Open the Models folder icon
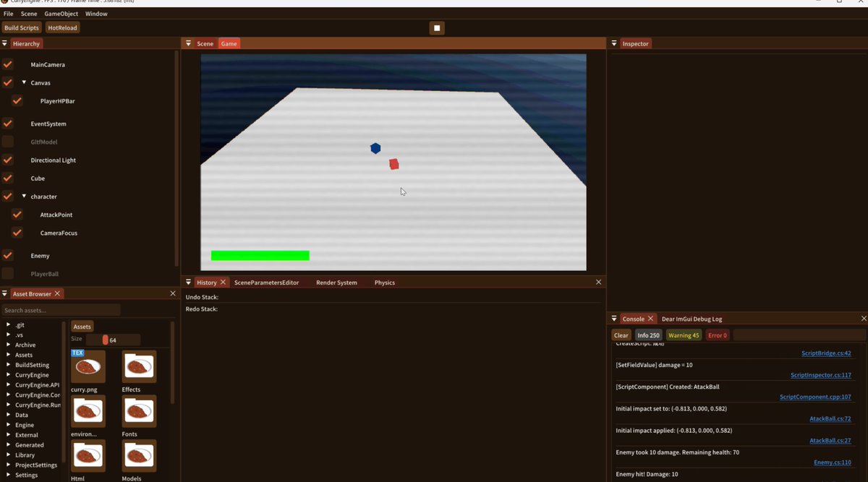 [139, 456]
